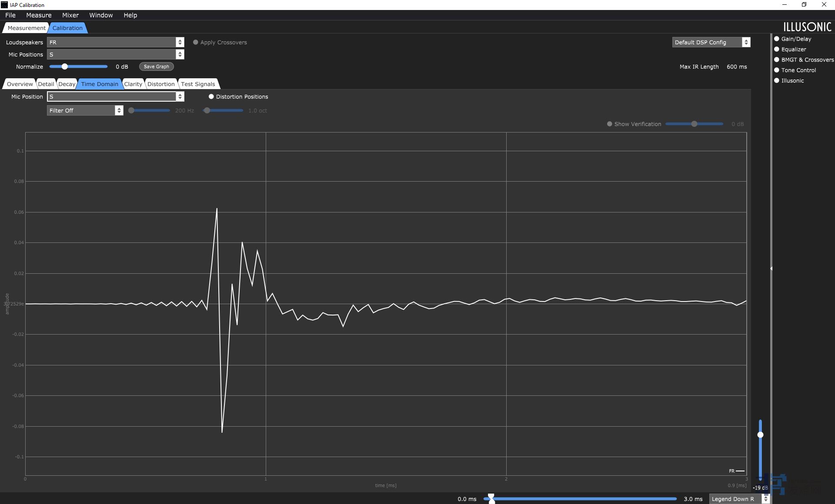Restore down the application window

click(804, 5)
